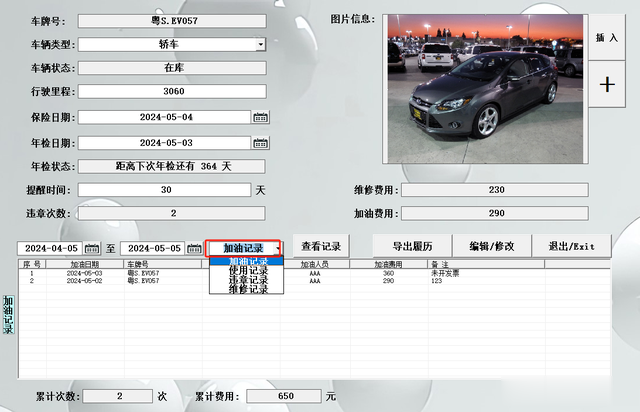Click the repair cost field showing 230

point(495,190)
